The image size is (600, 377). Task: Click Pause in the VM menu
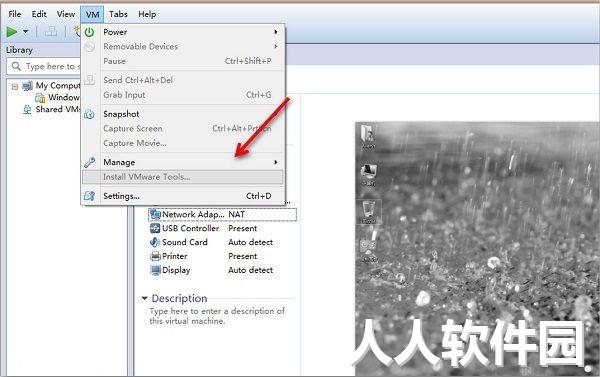[183, 61]
